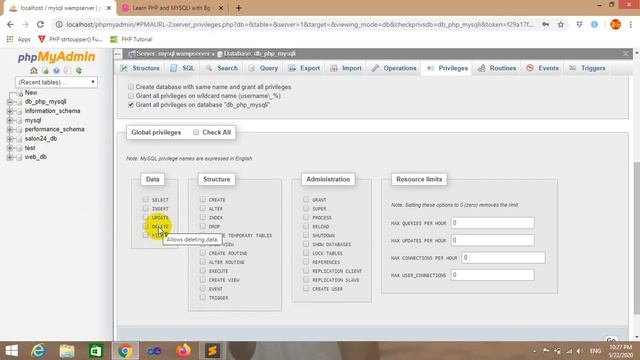Check the GRANT administration privilege

click(306, 199)
